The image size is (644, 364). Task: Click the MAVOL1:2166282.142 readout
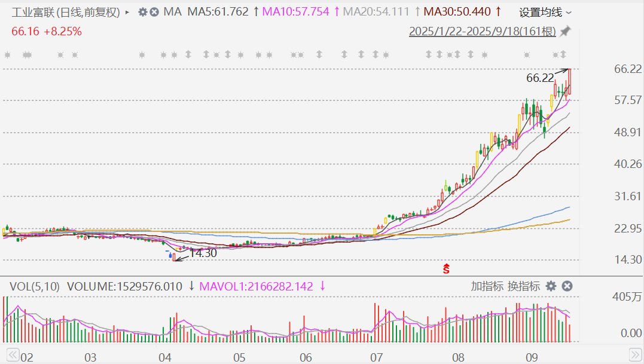257,286
